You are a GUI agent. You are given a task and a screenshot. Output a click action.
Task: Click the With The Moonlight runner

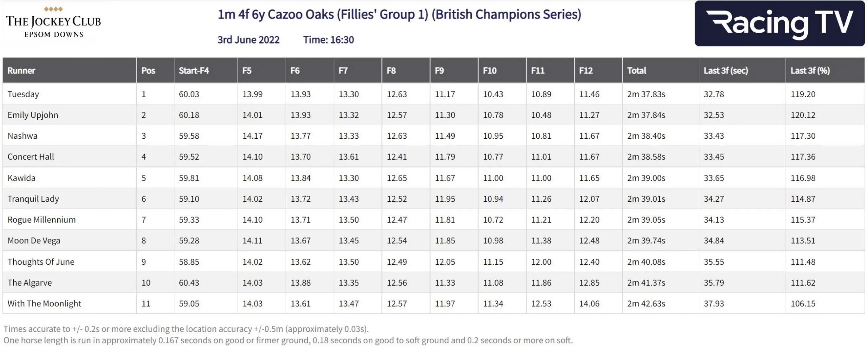[x=44, y=304]
